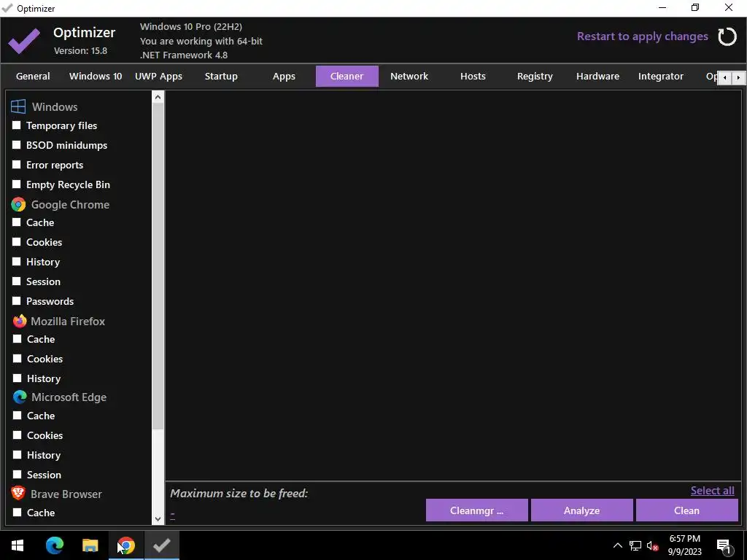Click the Google Chrome section icon
This screenshot has height=560, width=747.
coord(18,205)
